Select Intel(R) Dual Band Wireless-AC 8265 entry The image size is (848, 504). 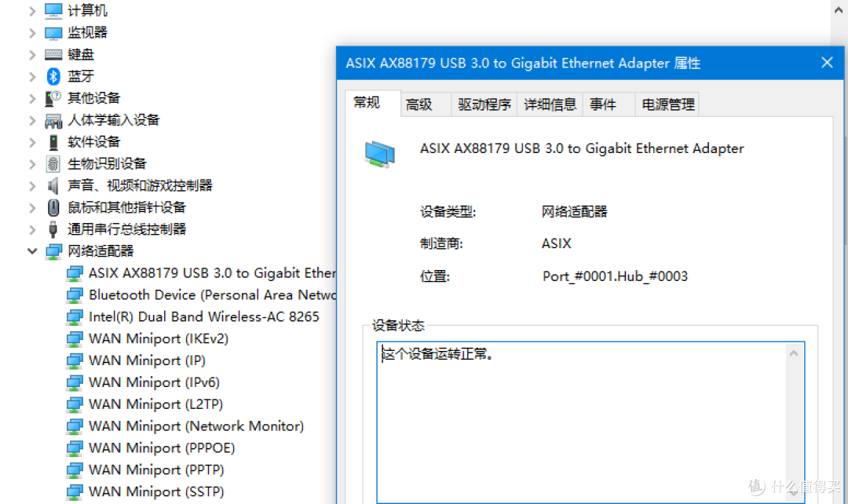pyautogui.click(x=204, y=317)
